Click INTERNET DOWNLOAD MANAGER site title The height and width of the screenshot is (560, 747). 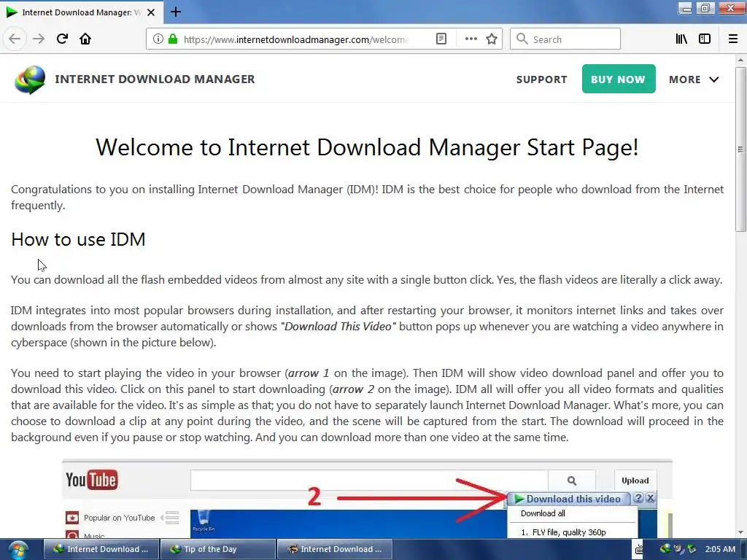tap(155, 79)
